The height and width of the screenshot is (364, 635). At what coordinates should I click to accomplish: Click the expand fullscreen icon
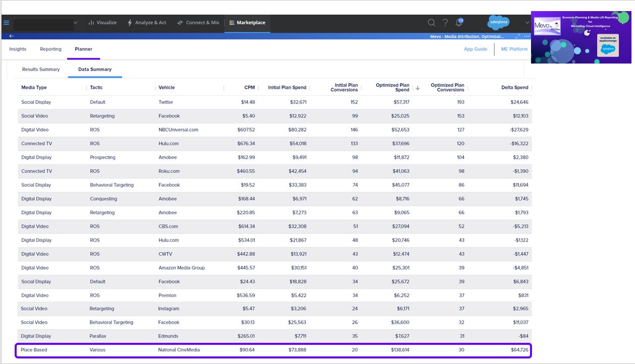coord(517,36)
